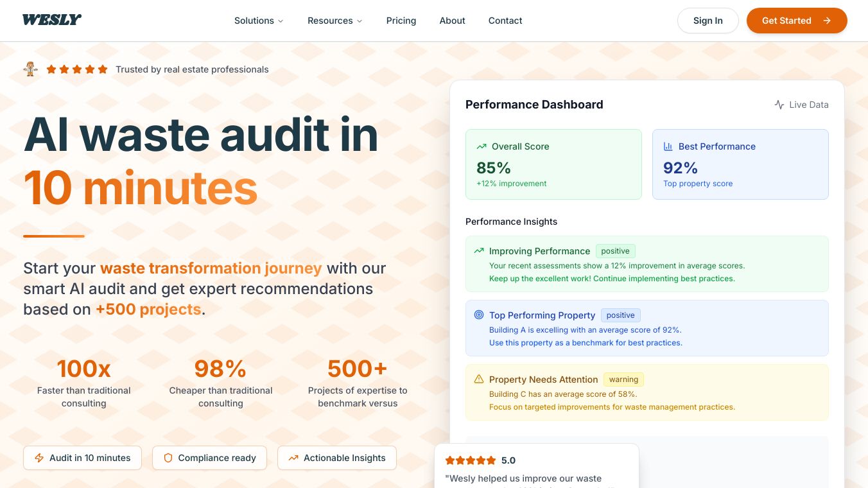Screen dimensions: 868x488
Task: Open the Improving Performance insight card
Action: pos(647,264)
